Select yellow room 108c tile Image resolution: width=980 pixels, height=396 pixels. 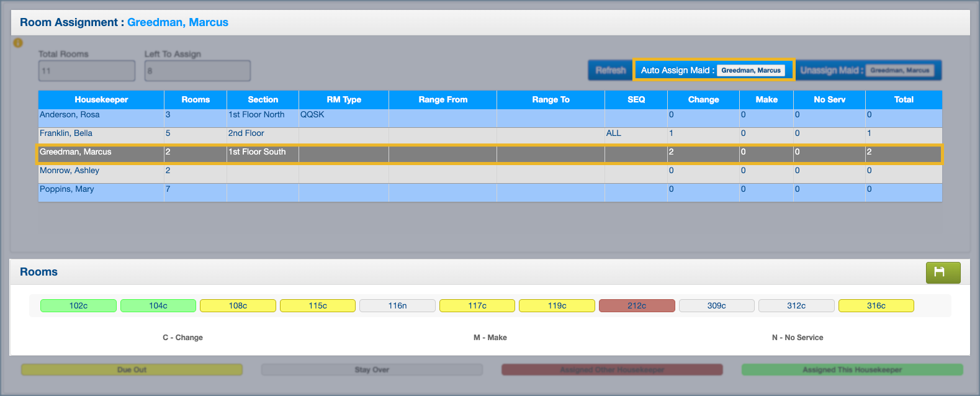pyautogui.click(x=238, y=305)
